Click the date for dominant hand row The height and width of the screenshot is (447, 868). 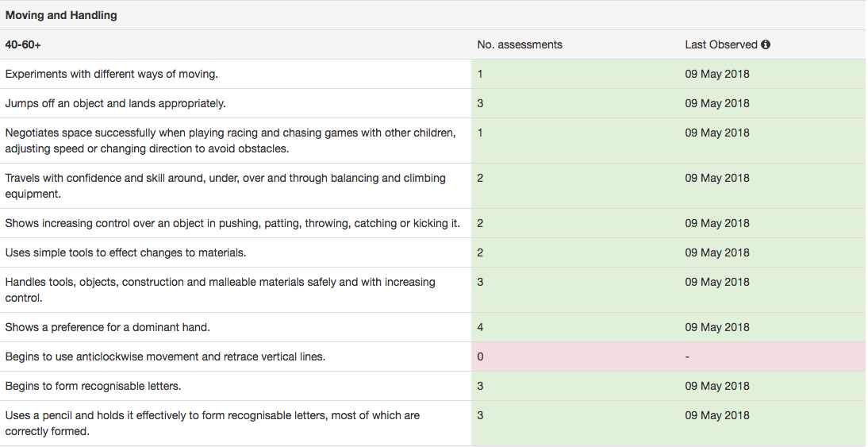(717, 327)
